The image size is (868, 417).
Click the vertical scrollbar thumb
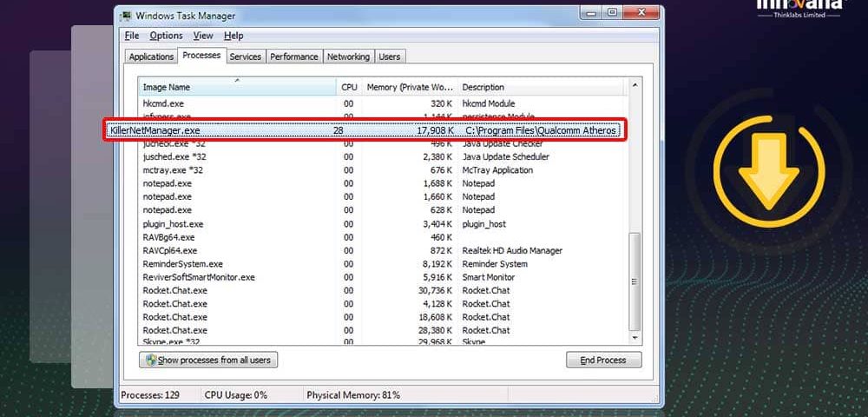tap(635, 281)
